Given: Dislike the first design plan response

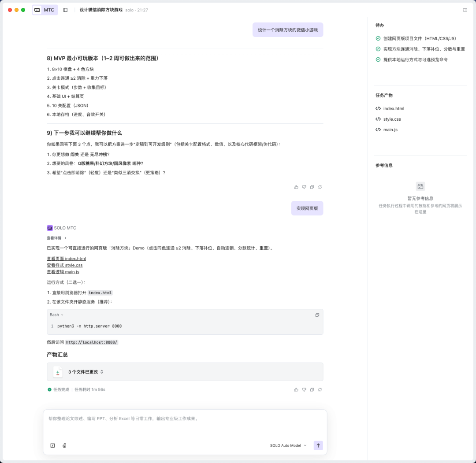Looking at the screenshot, I should (x=304, y=187).
